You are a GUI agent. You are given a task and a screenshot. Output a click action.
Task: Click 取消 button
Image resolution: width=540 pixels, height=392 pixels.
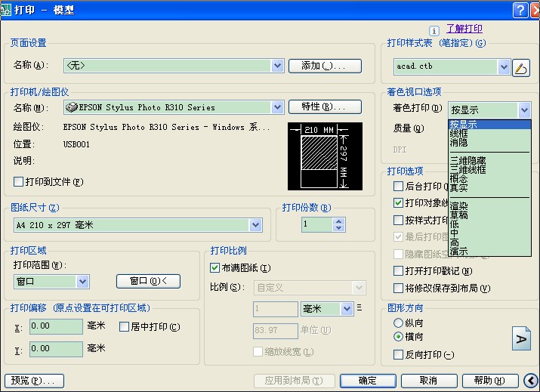click(429, 381)
